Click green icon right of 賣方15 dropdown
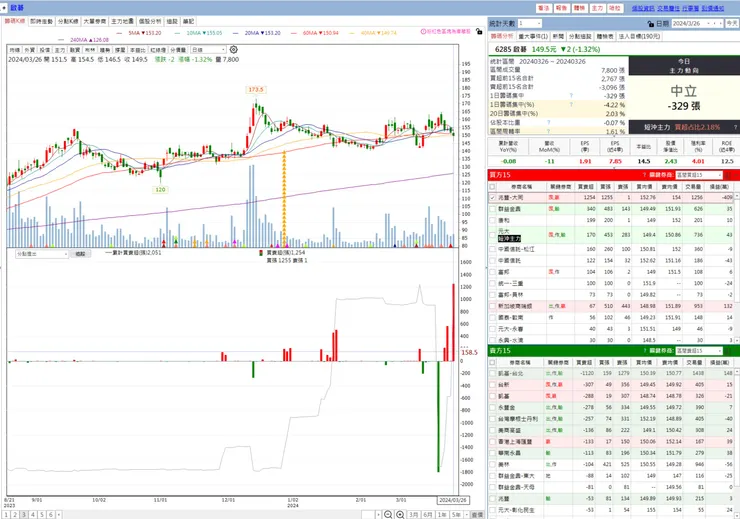The image size is (740, 519). [728, 351]
